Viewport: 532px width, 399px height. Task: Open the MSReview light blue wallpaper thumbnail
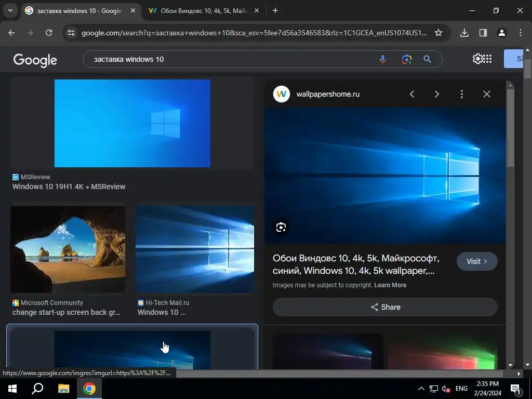click(132, 124)
